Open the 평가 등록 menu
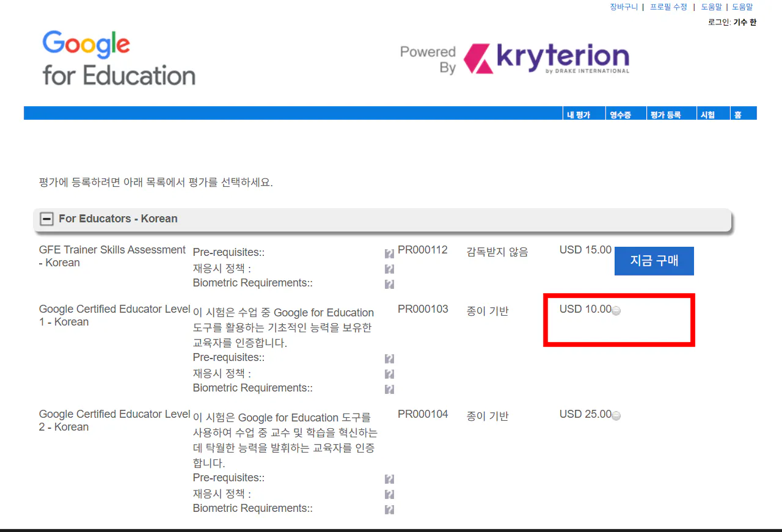The width and height of the screenshot is (782, 532). [665, 115]
